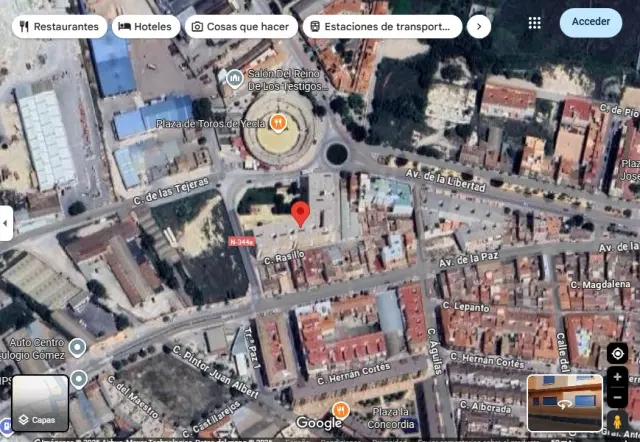Open the Auto Centro Eulogio Gómez marker
The height and width of the screenshot is (442, 640).
click(x=77, y=348)
